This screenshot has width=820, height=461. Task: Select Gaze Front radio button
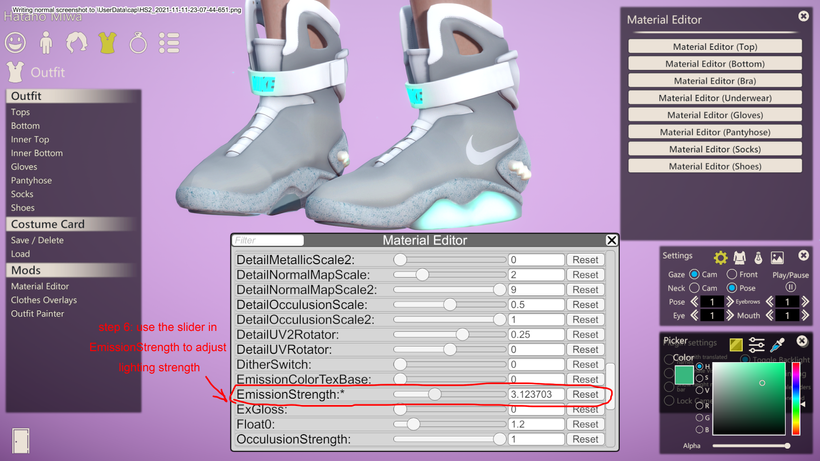pyautogui.click(x=732, y=274)
